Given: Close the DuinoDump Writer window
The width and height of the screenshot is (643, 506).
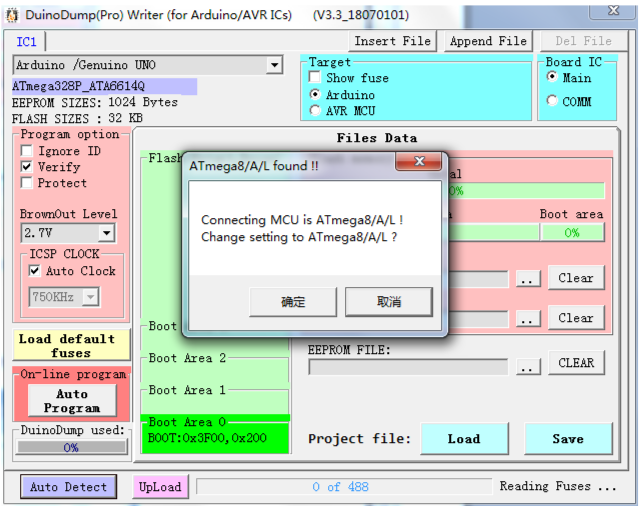Looking at the screenshot, I should point(613,11).
